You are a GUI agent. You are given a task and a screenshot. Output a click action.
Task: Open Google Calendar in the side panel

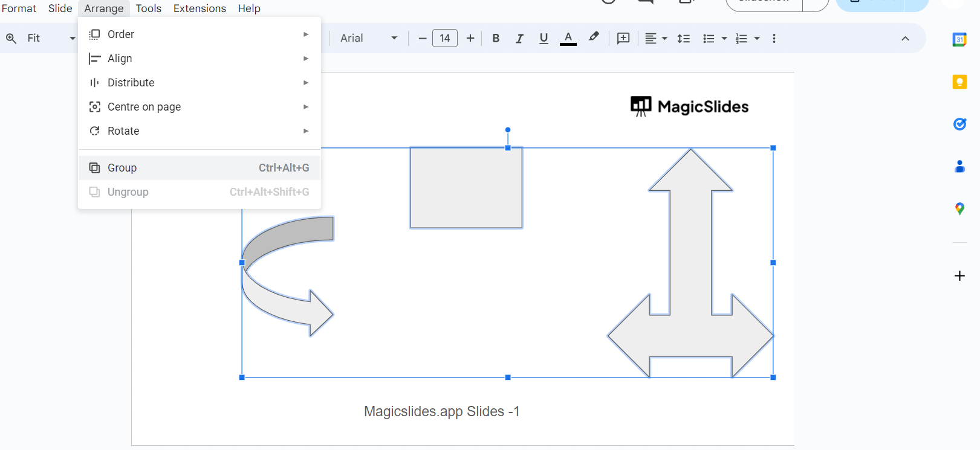tap(959, 40)
